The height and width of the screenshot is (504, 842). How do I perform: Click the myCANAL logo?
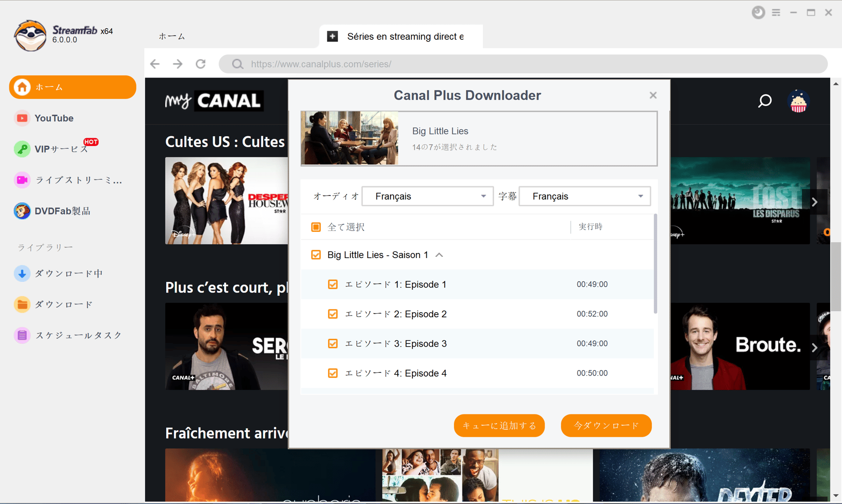tap(214, 101)
